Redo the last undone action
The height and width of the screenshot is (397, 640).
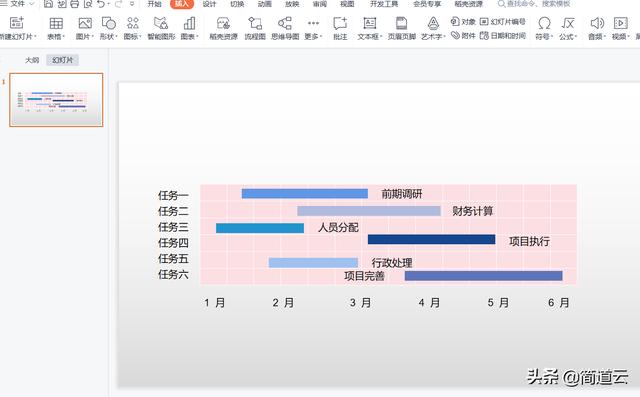pyautogui.click(x=118, y=4)
